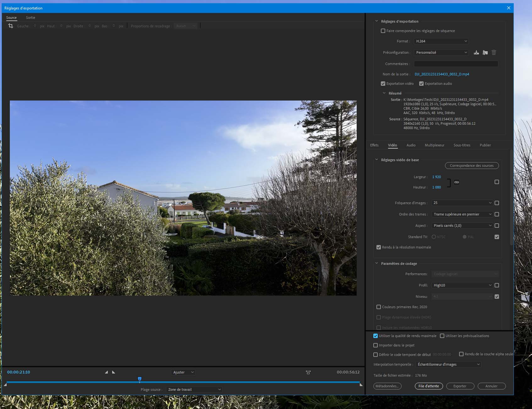Click the Commentaires text field
This screenshot has height=409, width=532.
(x=456, y=64)
